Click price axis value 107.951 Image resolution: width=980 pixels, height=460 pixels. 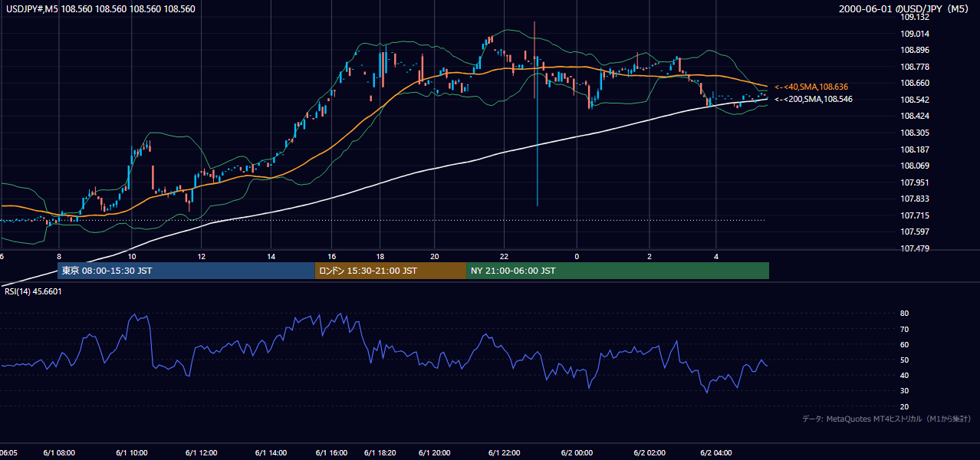click(915, 182)
